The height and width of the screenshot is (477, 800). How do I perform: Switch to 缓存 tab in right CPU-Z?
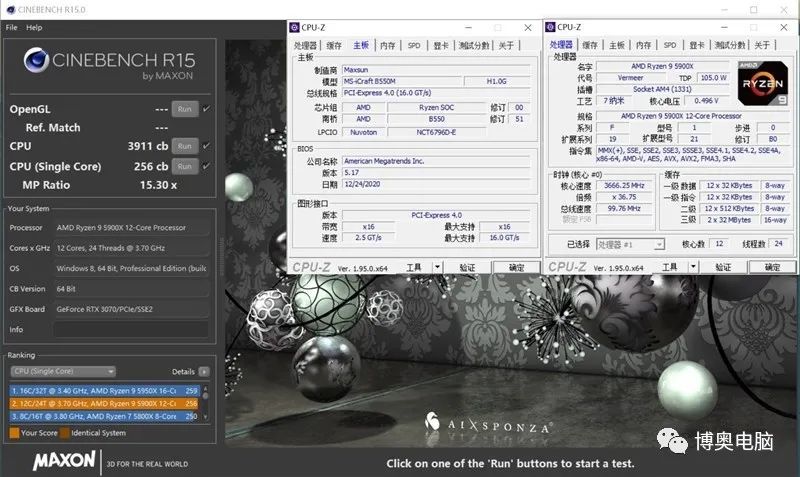(x=590, y=45)
